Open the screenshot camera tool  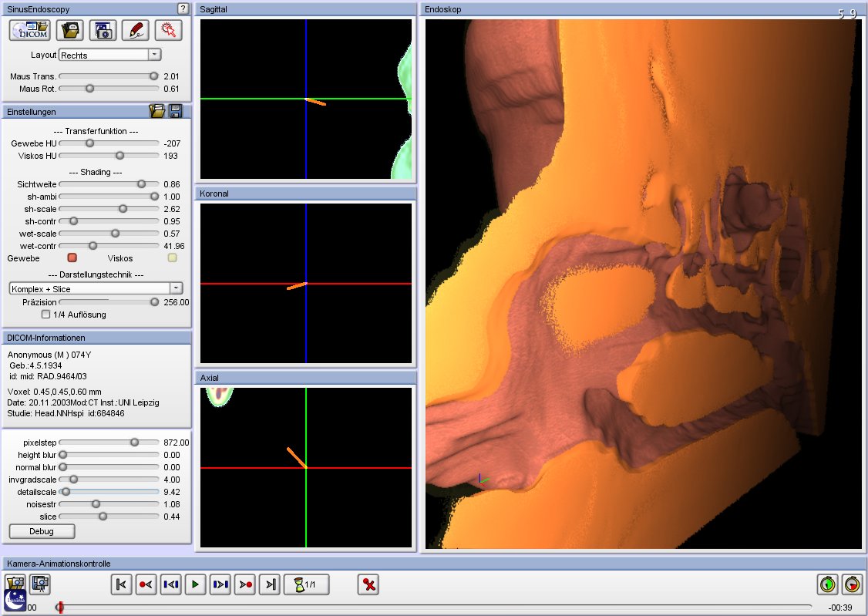point(103,30)
